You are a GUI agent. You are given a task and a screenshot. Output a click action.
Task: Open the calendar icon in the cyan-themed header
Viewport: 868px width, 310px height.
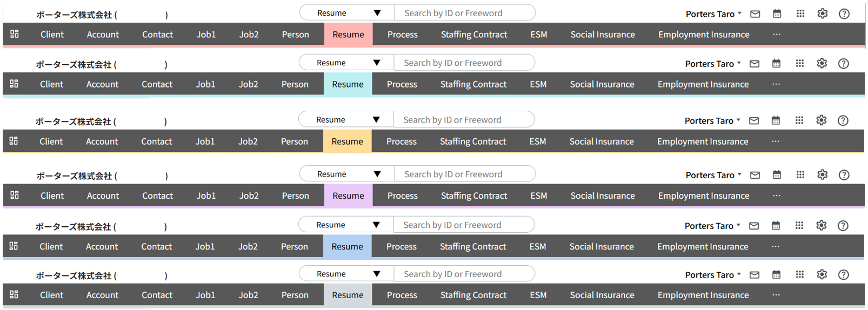[776, 64]
